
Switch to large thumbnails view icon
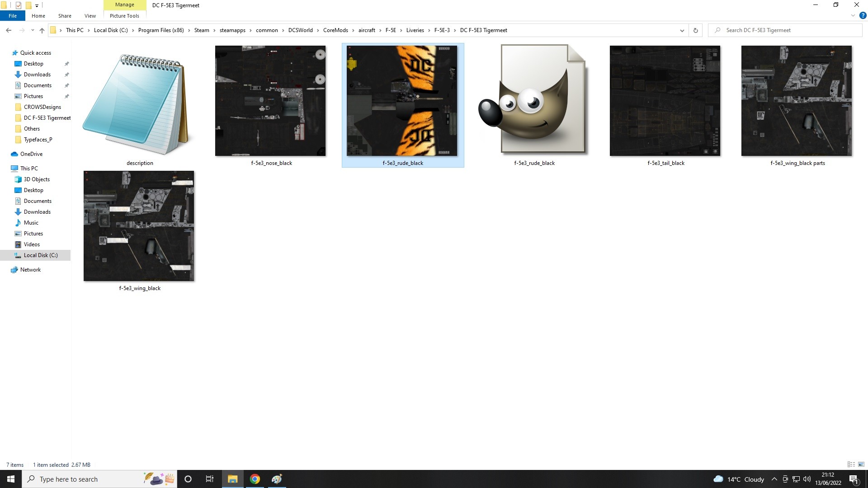861,465
